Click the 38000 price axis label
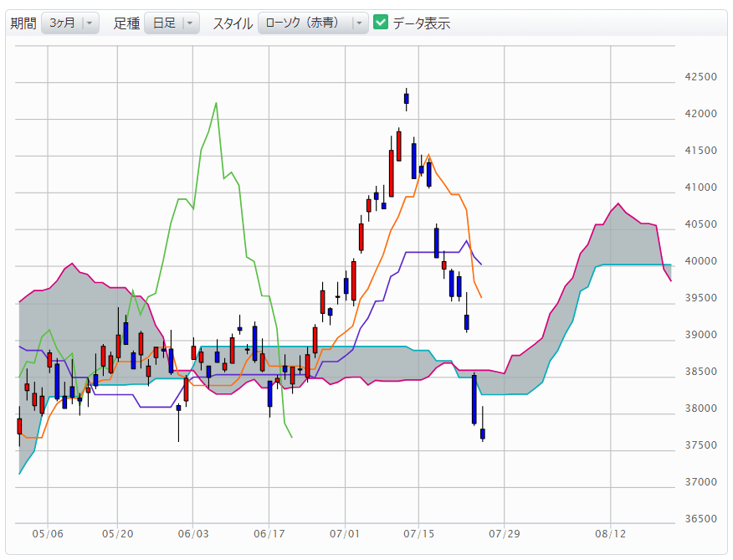Image resolution: width=733 pixels, height=560 pixels. (x=700, y=408)
